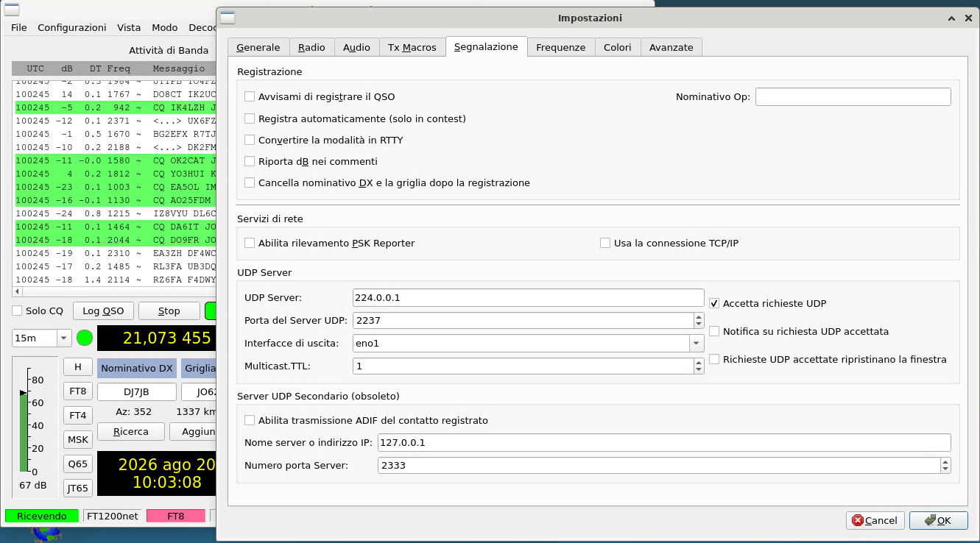The image size is (980, 543).
Task: Open the Impostazioni dialog window menu icon
Action: click(x=228, y=18)
